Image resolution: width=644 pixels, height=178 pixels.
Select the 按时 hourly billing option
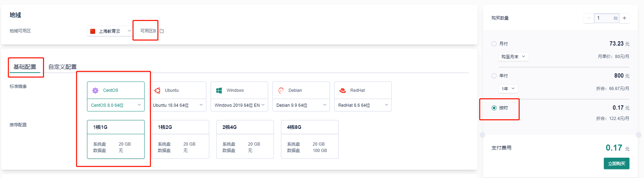coord(494,108)
